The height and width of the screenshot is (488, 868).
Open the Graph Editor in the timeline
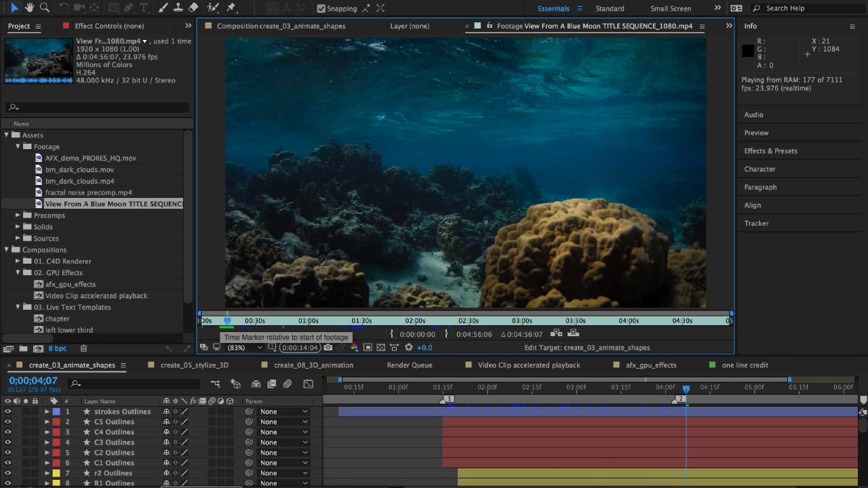tap(308, 384)
